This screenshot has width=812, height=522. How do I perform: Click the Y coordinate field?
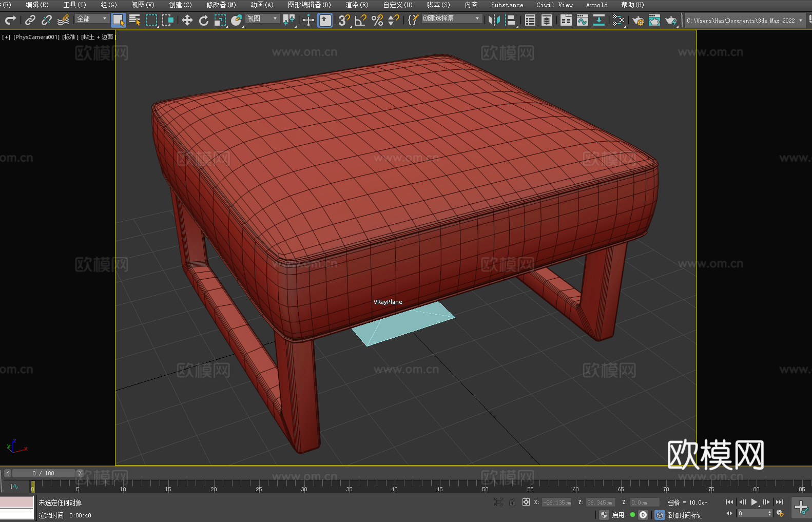pyautogui.click(x=600, y=502)
